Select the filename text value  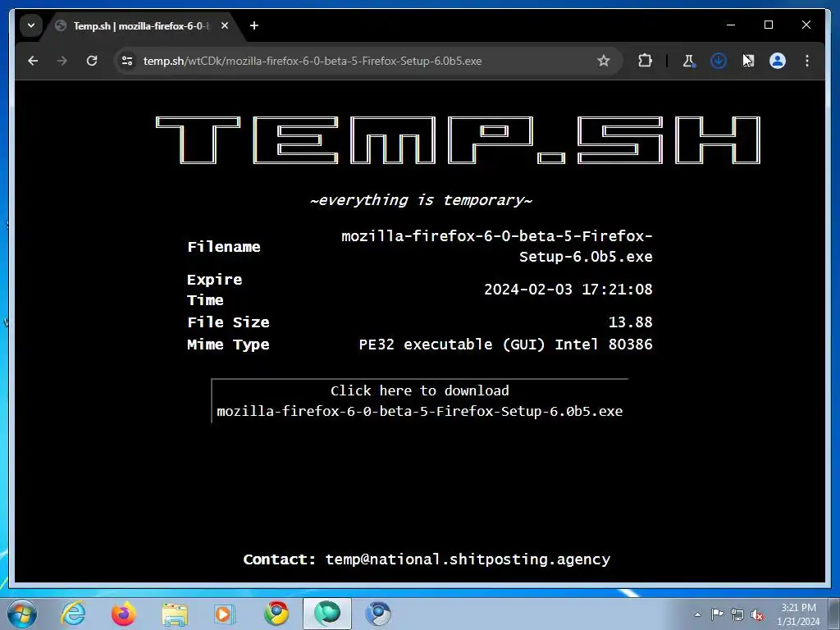496,246
